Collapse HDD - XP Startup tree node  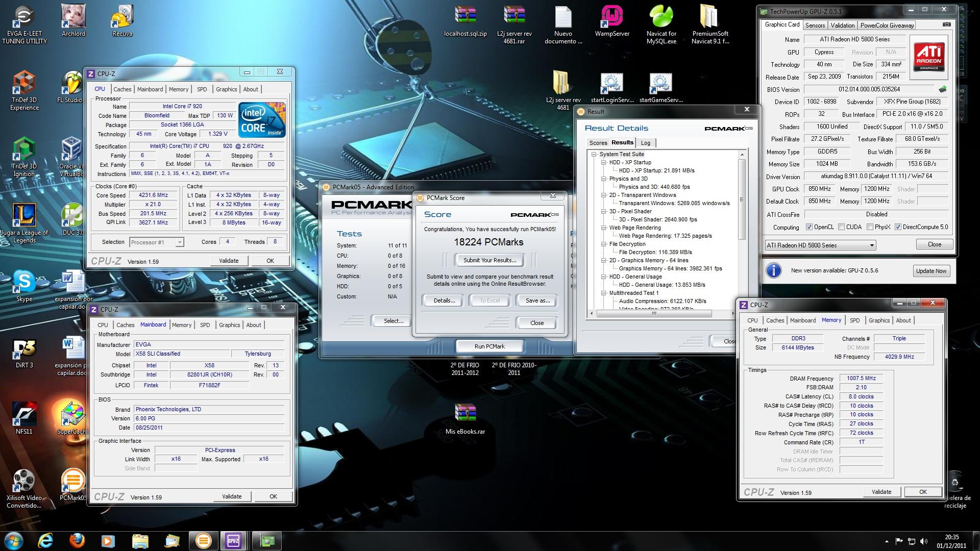pos(604,162)
